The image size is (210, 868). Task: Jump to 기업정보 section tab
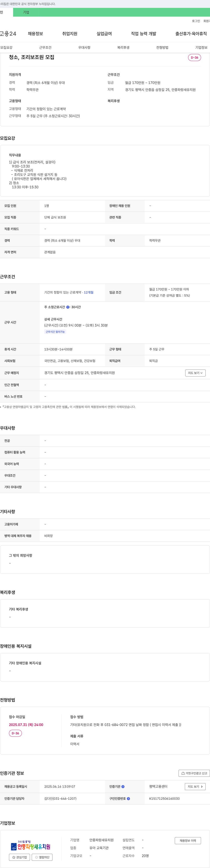tap(201, 47)
